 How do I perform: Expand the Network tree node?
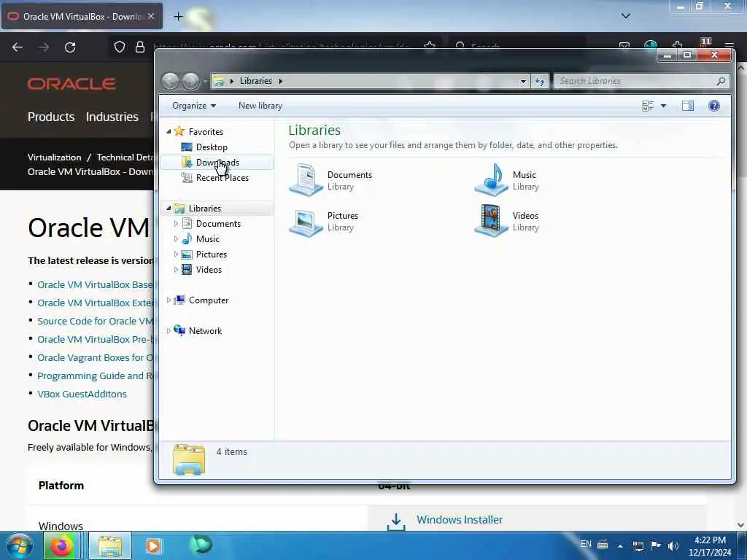click(x=169, y=330)
